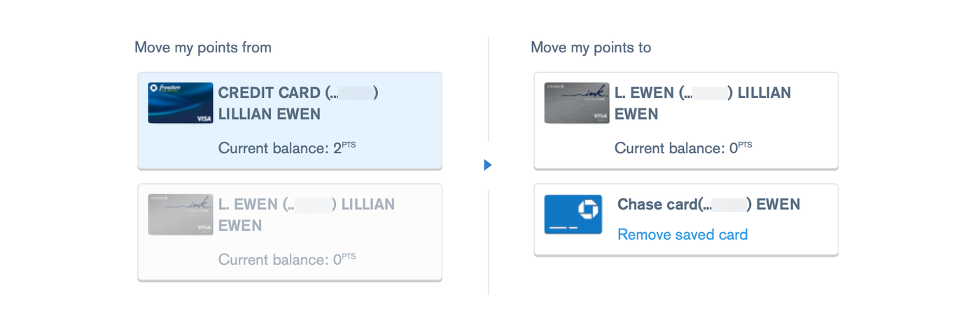The height and width of the screenshot is (323, 980).
Task: Click the greyed 'L. EWEN' name in the from column
Action: coord(249,205)
